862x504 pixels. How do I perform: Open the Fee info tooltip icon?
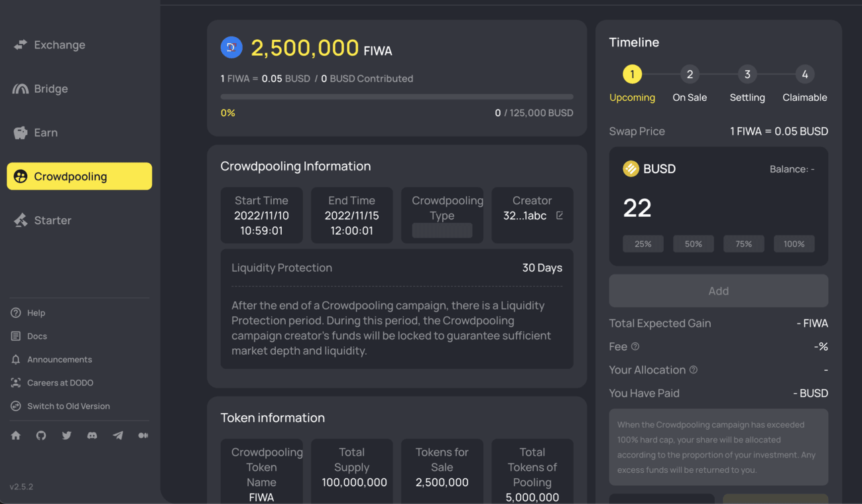[x=635, y=346]
